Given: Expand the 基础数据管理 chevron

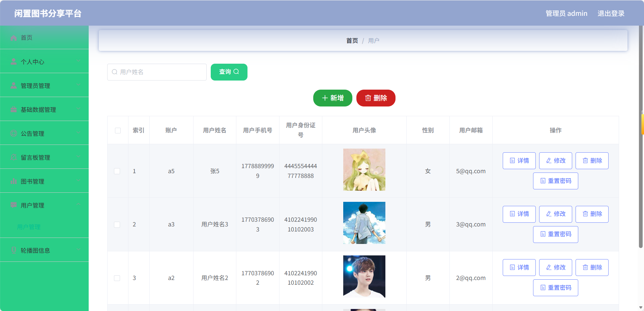Looking at the screenshot, I should [x=78, y=109].
